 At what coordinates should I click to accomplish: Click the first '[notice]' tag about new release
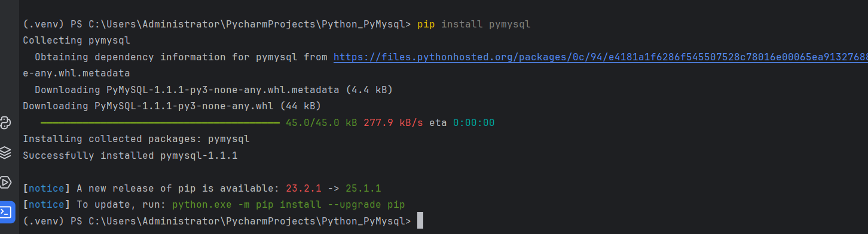coord(47,188)
